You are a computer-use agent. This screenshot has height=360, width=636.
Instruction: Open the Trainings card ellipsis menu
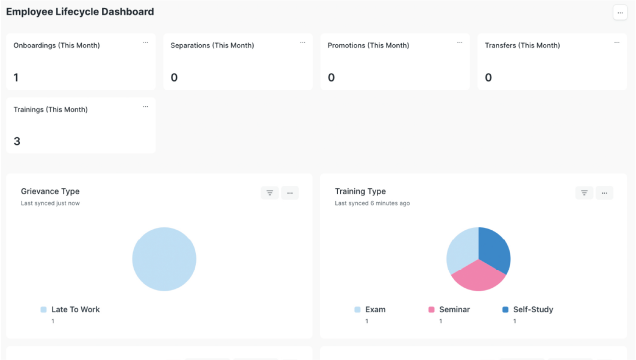pos(145,107)
